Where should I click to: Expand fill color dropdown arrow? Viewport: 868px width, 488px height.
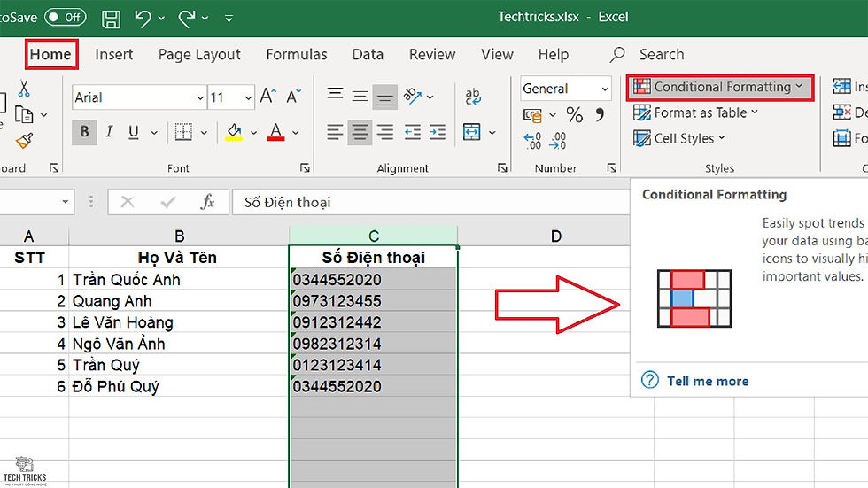[253, 133]
